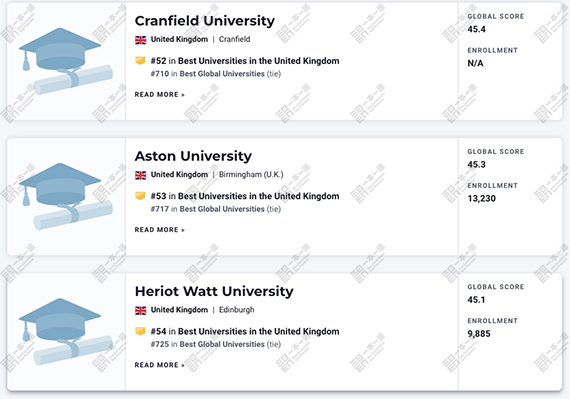This screenshot has width=570, height=399.
Task: Click UK flag icon under Heriot Watt University
Action: tap(141, 310)
